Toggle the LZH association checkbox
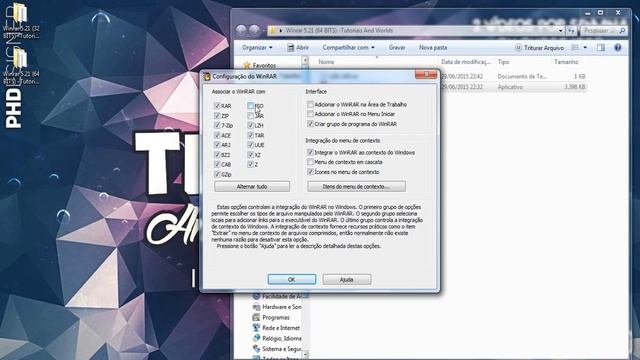The width and height of the screenshot is (640, 360). coord(250,125)
